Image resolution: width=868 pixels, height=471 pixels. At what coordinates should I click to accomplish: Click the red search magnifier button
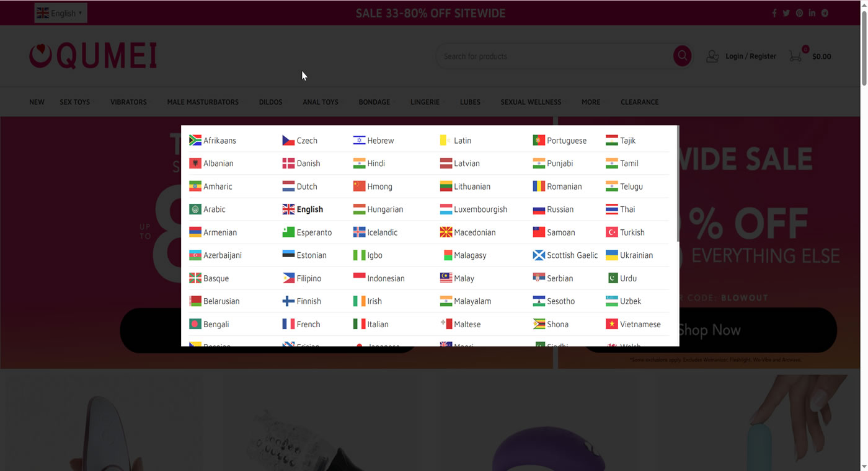pos(682,56)
